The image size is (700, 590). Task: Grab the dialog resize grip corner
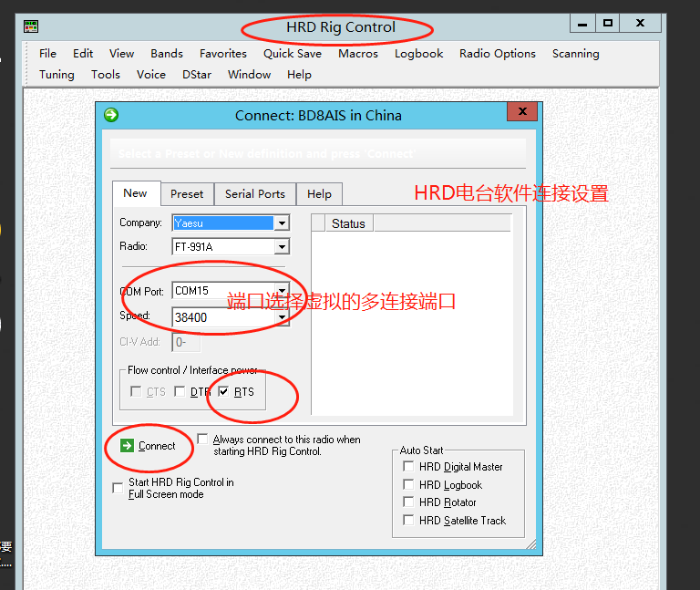coord(530,544)
